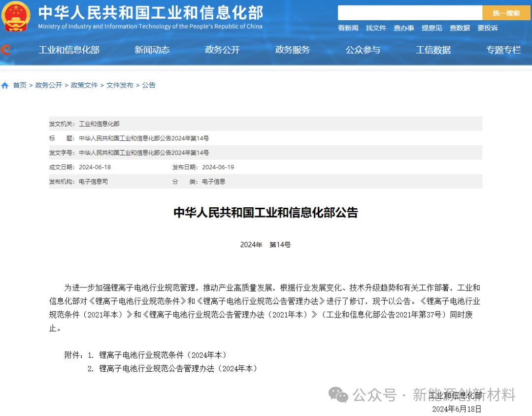Open attachment 锂离子电池行业规范条件（2024年本）

(x=163, y=355)
